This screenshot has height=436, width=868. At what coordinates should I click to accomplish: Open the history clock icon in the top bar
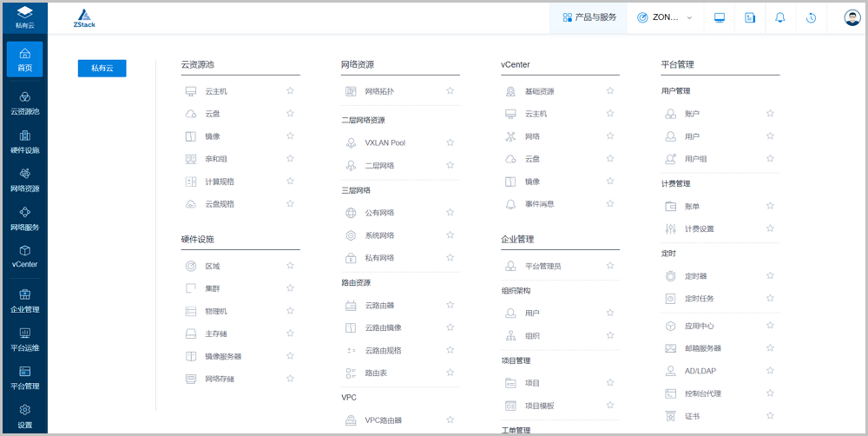coord(811,17)
